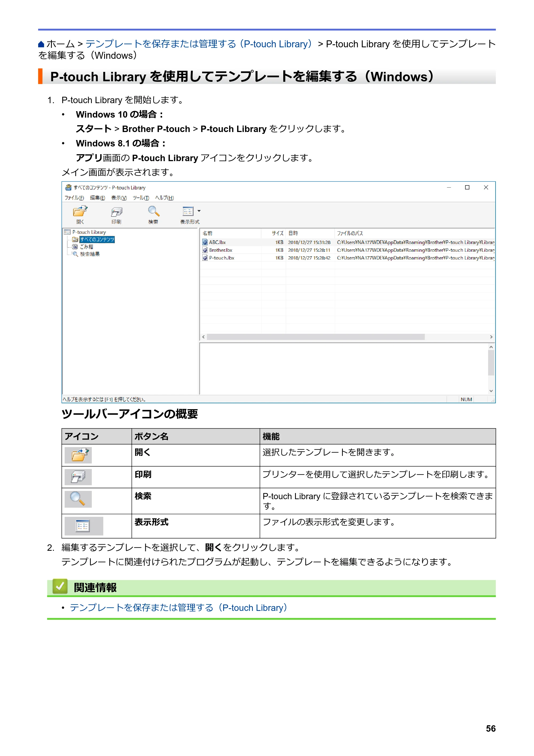The height and width of the screenshot is (756, 534).
Task: Click the file icon next to Brother.lbx
Action: click(x=205, y=250)
